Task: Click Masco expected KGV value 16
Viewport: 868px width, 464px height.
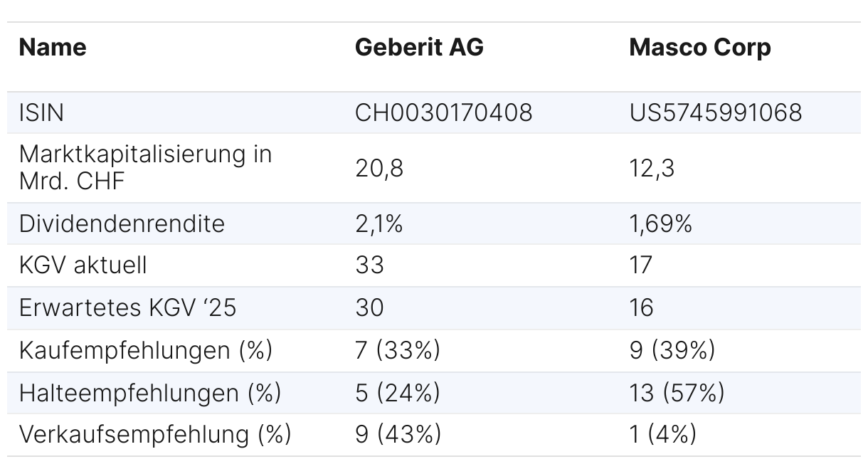Action: click(x=641, y=307)
